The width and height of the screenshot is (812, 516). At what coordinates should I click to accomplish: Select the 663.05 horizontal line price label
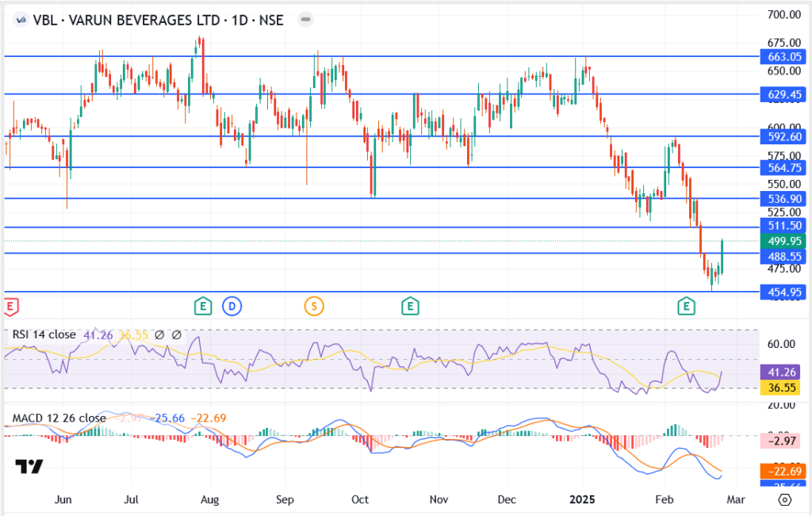(x=781, y=56)
